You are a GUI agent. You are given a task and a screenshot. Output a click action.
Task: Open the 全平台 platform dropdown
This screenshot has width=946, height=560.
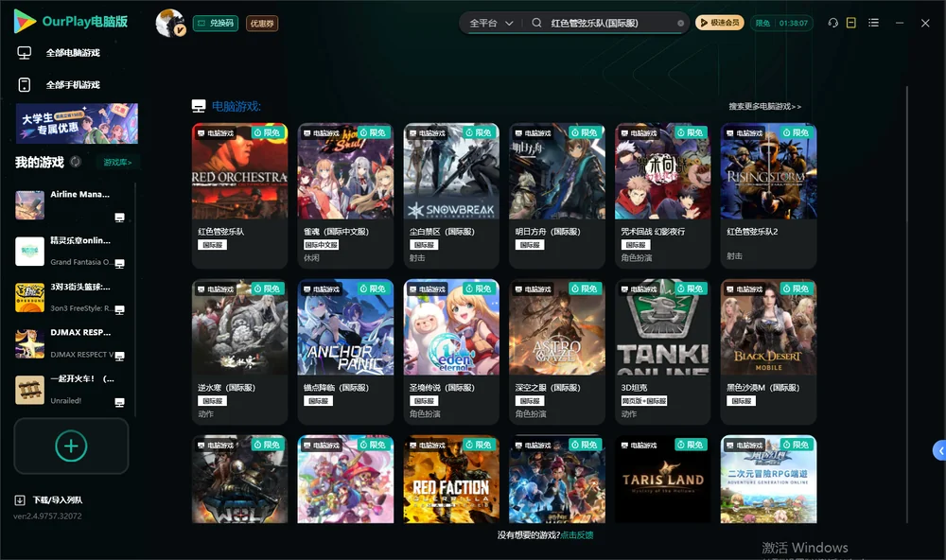click(x=491, y=23)
